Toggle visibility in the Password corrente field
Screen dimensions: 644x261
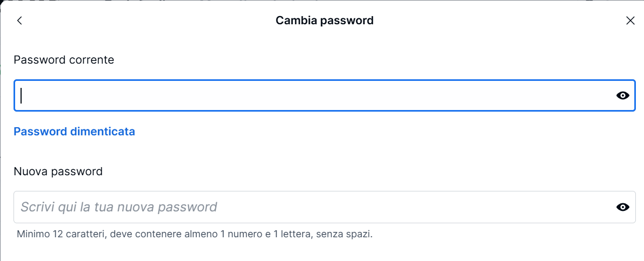(622, 95)
